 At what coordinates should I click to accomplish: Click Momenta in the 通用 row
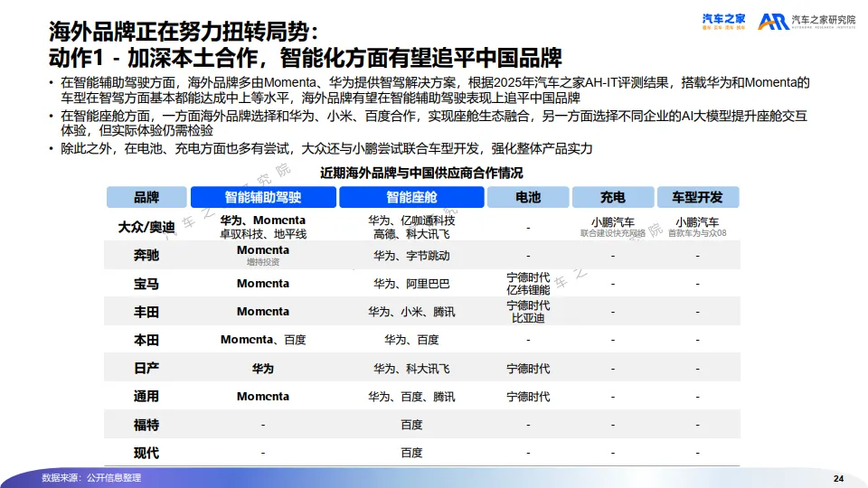point(263,396)
